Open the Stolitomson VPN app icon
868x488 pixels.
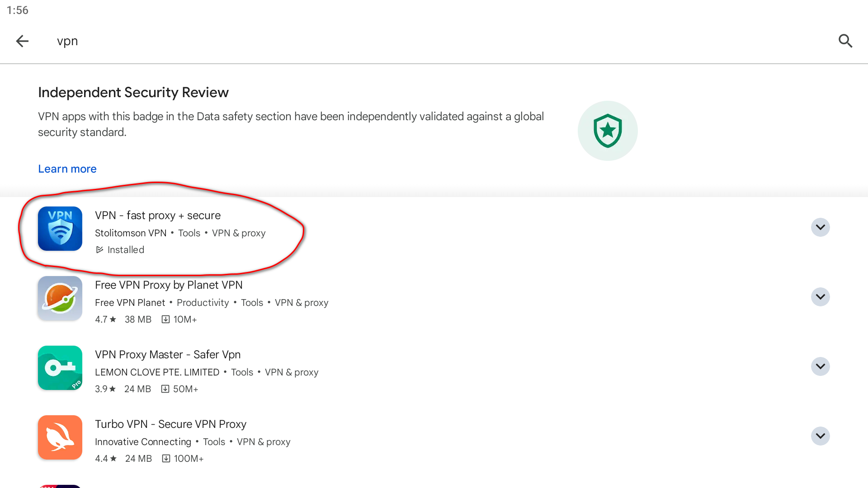(x=60, y=229)
